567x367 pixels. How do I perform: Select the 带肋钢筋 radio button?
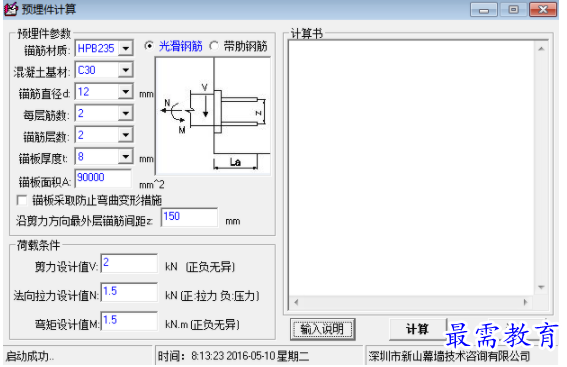coord(214,46)
